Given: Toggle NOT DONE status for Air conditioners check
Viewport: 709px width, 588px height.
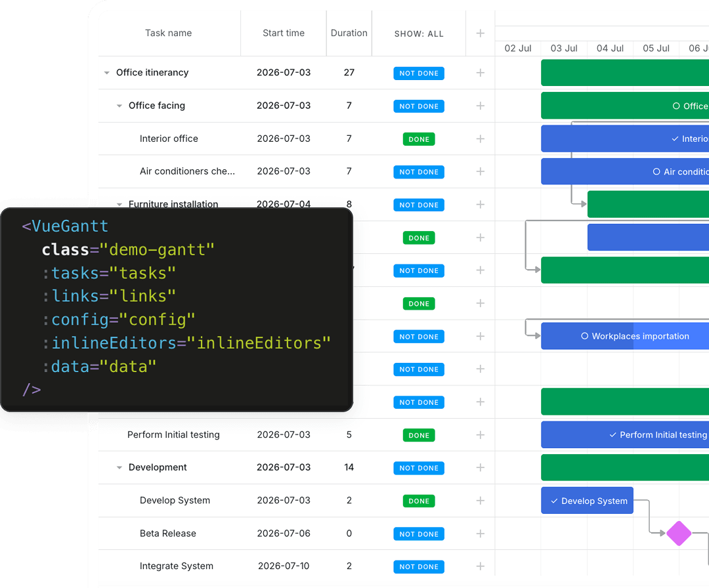Looking at the screenshot, I should 419,172.
